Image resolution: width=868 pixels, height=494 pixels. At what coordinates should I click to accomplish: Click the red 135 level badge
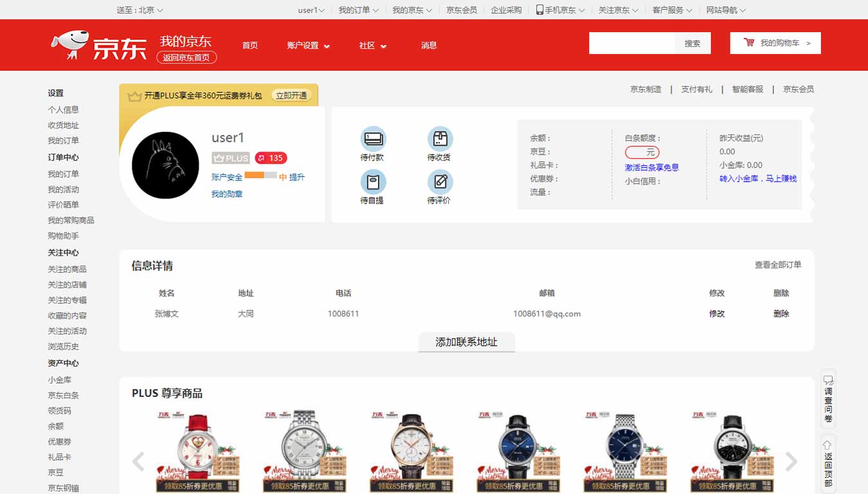click(x=271, y=158)
